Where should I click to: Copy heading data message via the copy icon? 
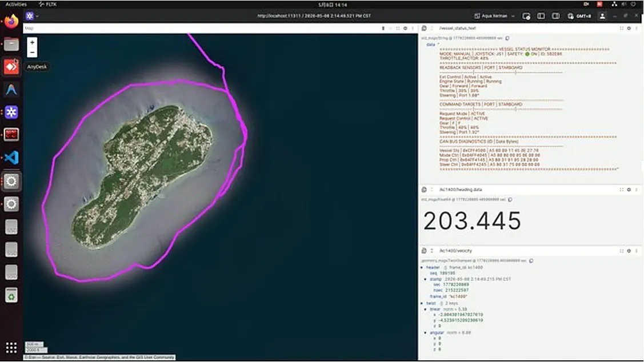[x=510, y=199]
